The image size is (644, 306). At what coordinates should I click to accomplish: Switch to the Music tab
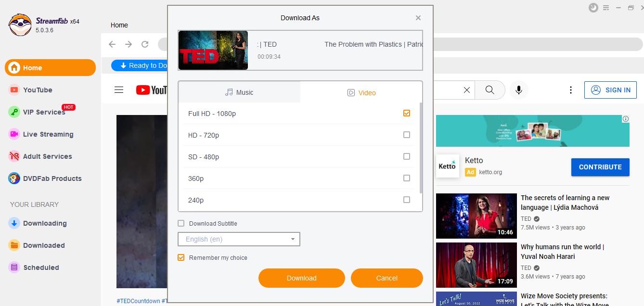click(239, 92)
